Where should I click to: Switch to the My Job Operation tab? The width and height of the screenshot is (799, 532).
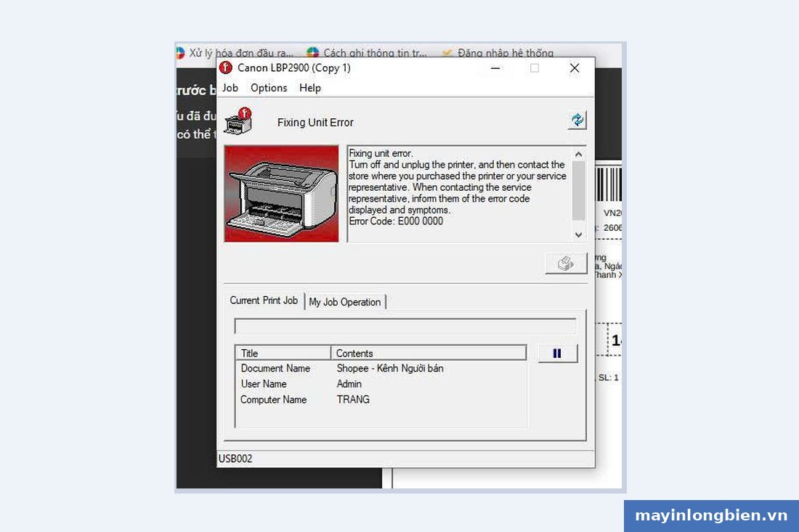[x=345, y=302]
